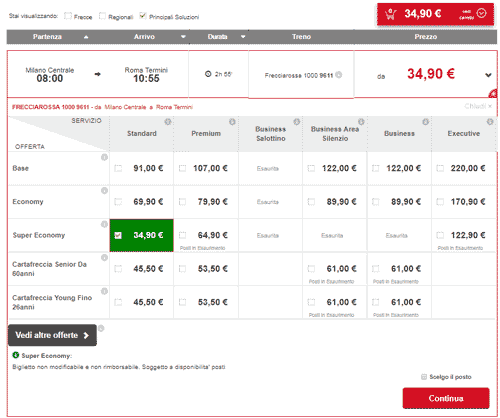Viewport: 500px width, 418px height.
Task: Show info for Frecciarossa 1000 9611 train
Action: click(x=339, y=75)
